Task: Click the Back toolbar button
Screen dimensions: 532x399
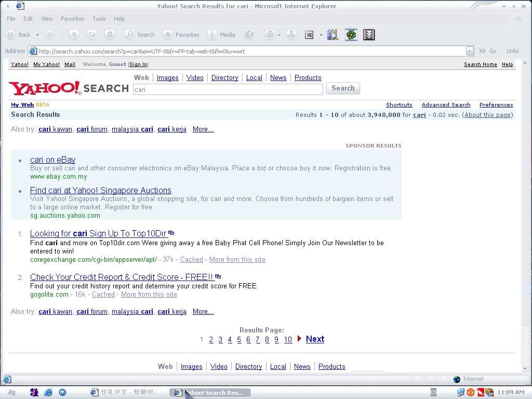Action: 19,35
